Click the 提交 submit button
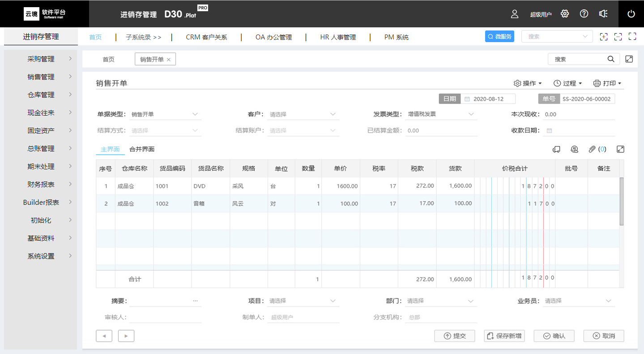This screenshot has width=644, height=354. [455, 336]
